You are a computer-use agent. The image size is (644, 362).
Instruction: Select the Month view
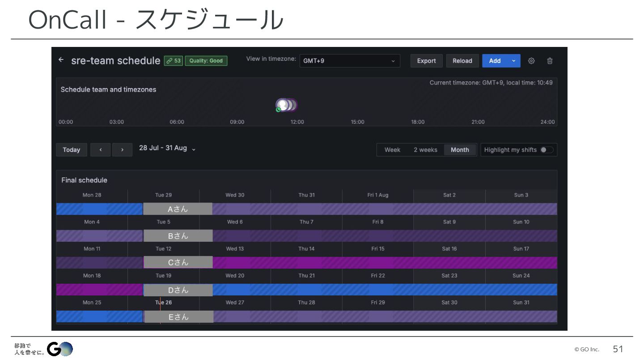460,150
